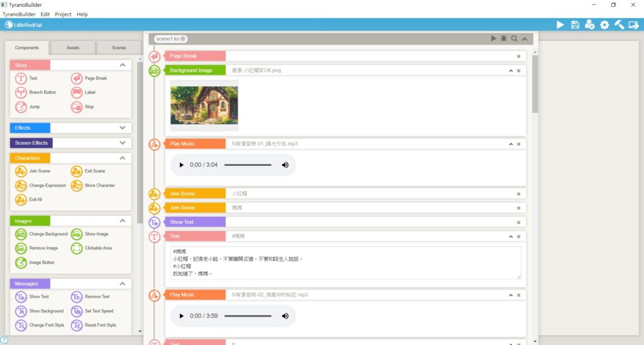Open character settings icon in top toolbar
This screenshot has height=345, width=644.
[590, 25]
